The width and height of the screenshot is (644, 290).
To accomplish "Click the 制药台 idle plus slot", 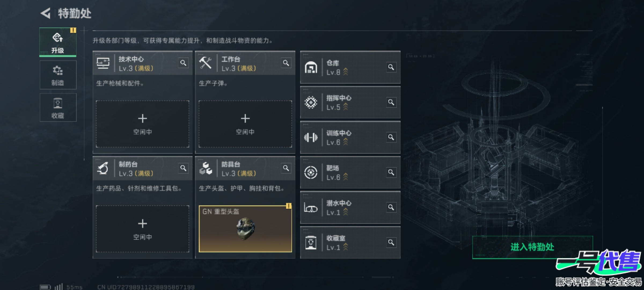I will (x=142, y=229).
